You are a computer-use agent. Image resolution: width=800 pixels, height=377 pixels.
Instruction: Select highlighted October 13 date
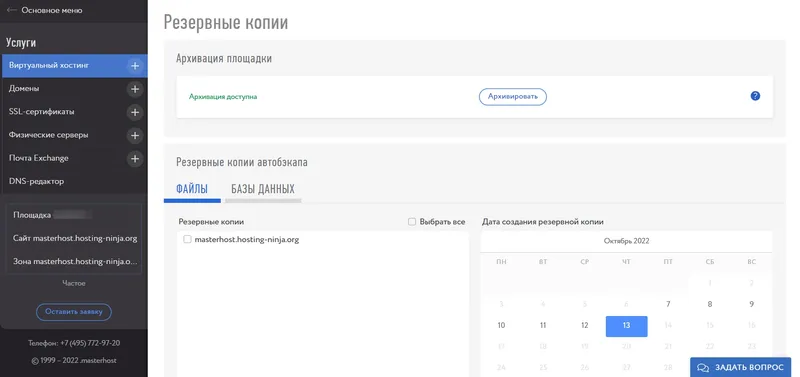(x=627, y=326)
